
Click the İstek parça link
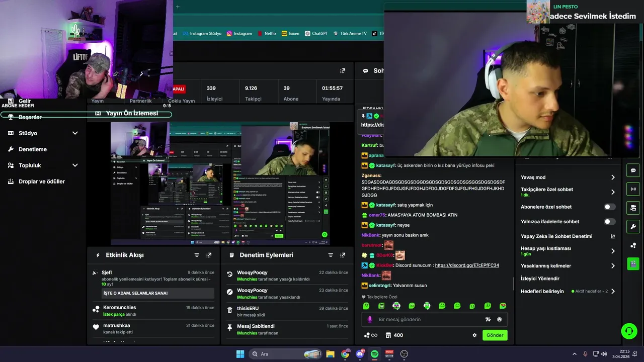pyautogui.click(x=114, y=314)
